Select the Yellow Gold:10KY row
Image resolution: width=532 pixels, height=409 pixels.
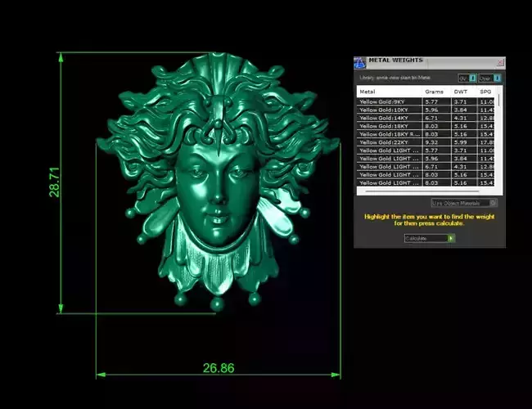(x=426, y=110)
